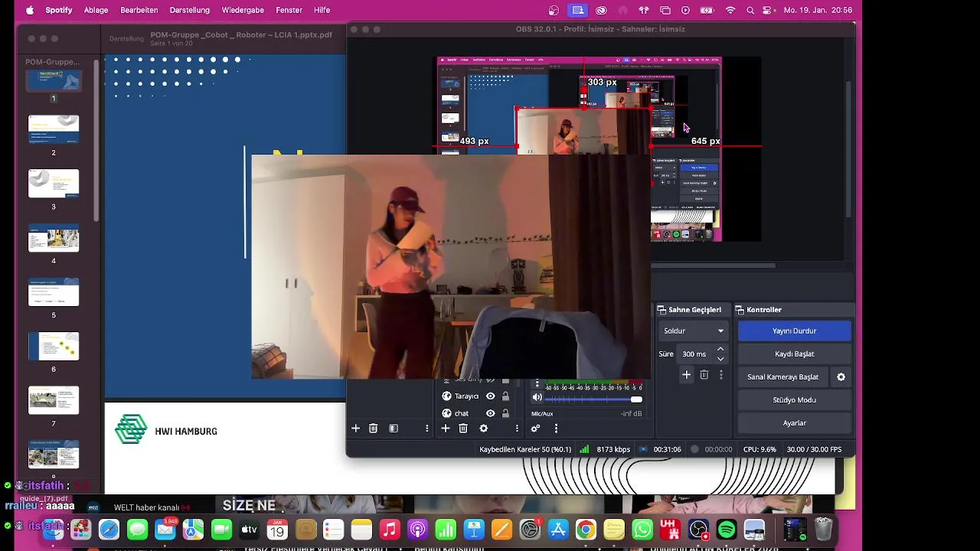Open the Music app from the Dock
The image size is (980, 551).
(x=390, y=529)
